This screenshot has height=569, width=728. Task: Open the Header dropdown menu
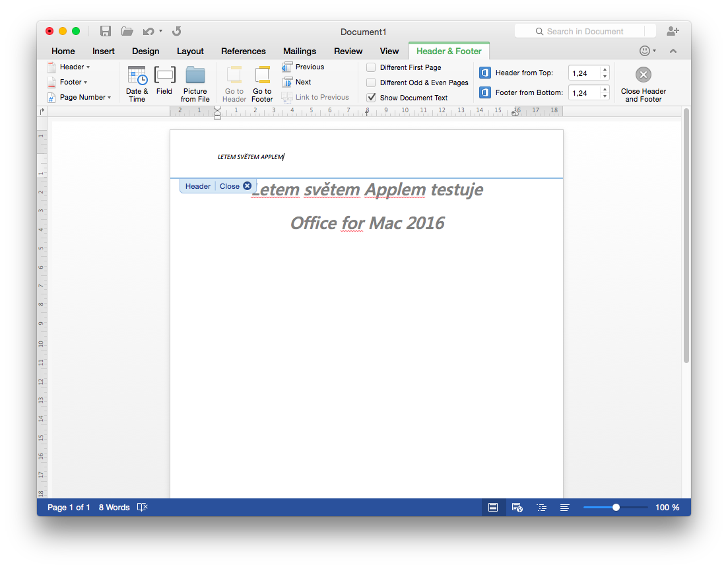click(74, 67)
